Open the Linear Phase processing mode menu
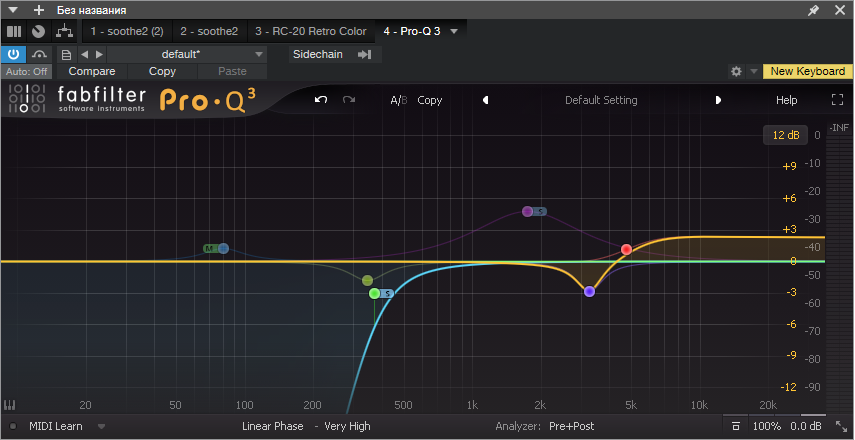855x440 pixels. pos(273,426)
